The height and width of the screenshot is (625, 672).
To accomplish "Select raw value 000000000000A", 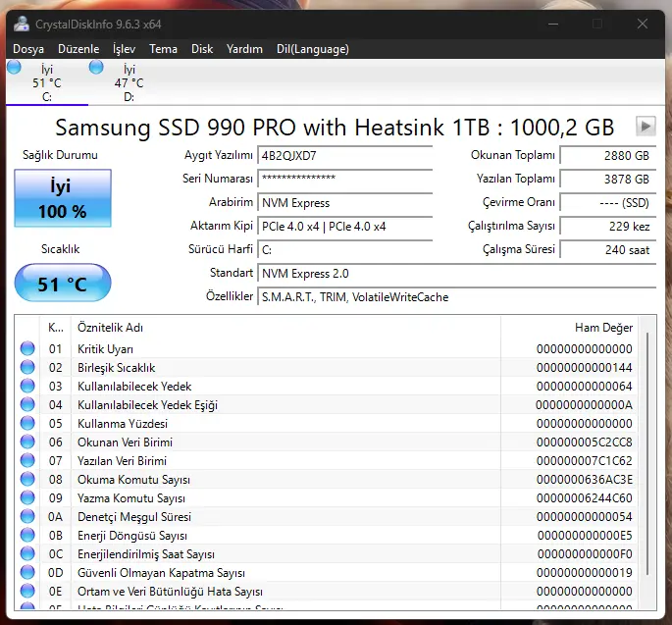I will (x=584, y=405).
